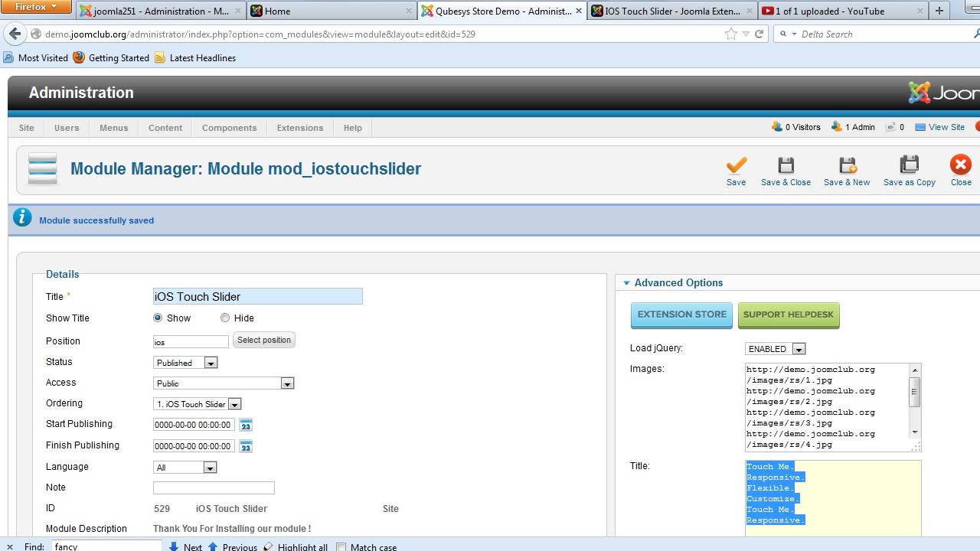Open Load jQuery dropdown
The width and height of the screenshot is (980, 551).
coord(776,349)
